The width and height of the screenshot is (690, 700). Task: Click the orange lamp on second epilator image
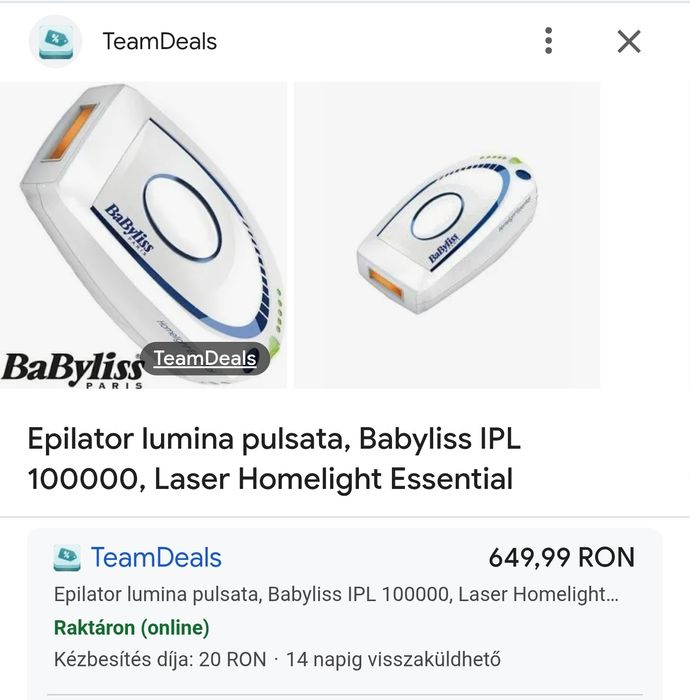coord(384,283)
